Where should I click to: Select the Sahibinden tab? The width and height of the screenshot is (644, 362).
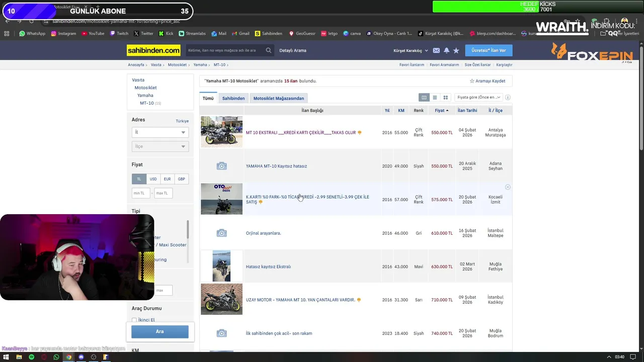pos(233,98)
